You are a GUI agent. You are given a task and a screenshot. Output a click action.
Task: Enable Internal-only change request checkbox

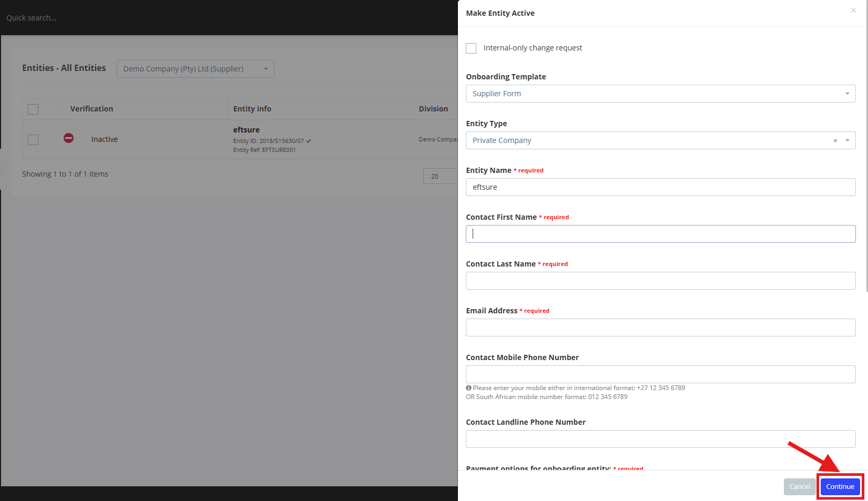pos(471,48)
